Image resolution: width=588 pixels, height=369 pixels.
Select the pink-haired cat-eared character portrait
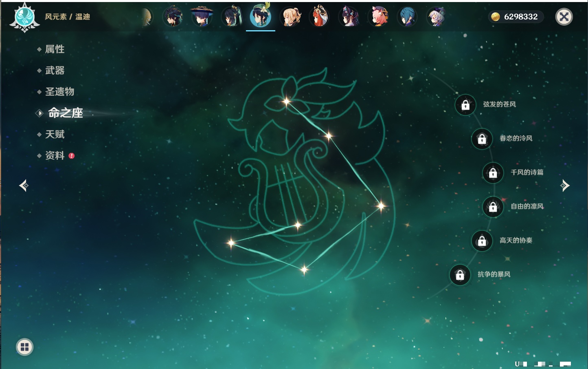(x=378, y=17)
